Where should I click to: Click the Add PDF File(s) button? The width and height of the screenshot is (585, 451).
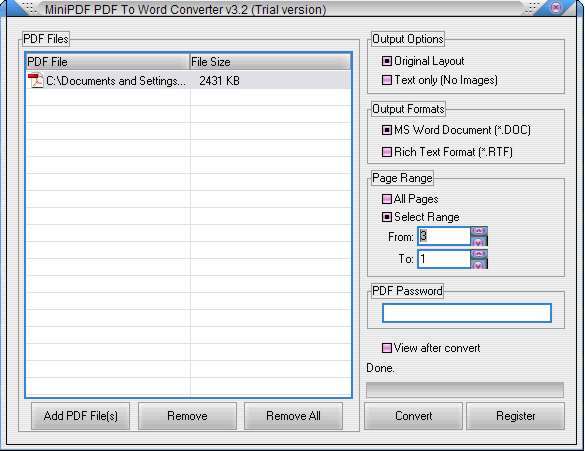pos(81,416)
